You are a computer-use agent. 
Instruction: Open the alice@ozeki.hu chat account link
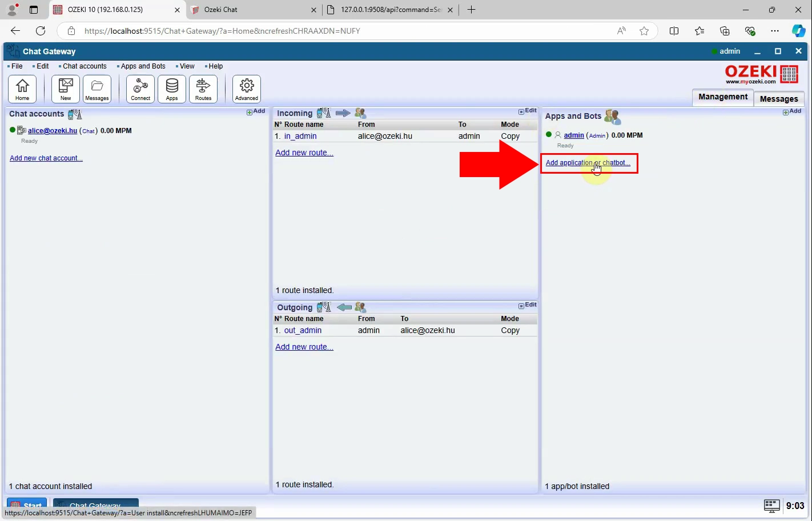pos(53,131)
